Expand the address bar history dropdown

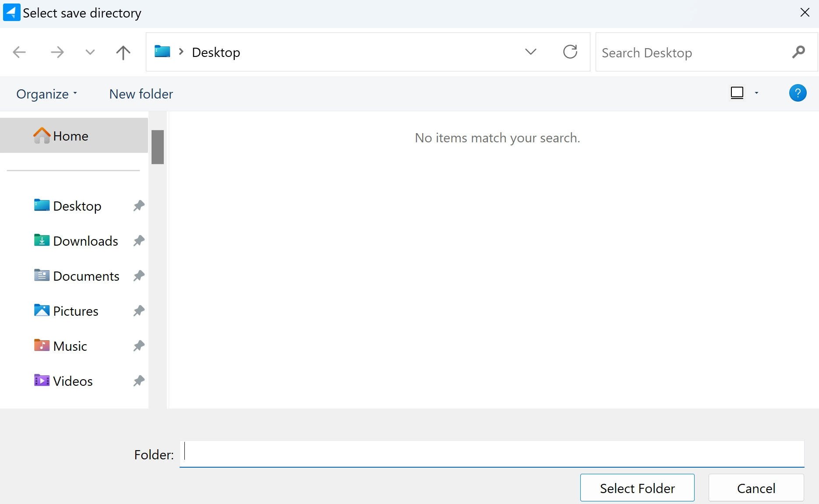click(530, 52)
